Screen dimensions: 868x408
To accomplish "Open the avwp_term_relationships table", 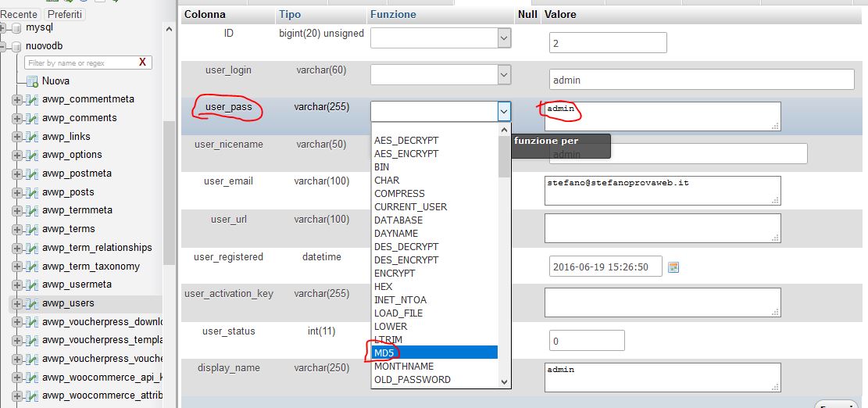I will (97, 248).
